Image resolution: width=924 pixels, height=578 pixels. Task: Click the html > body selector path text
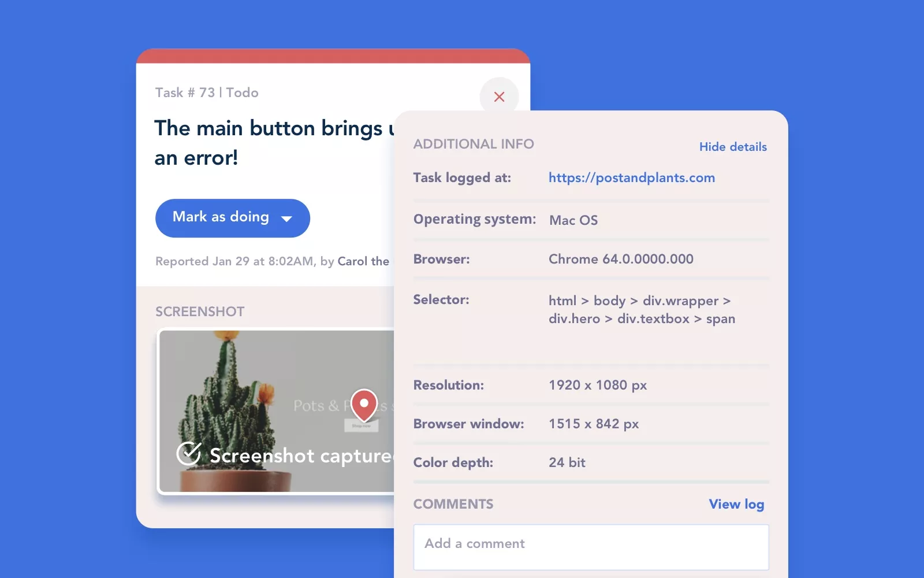[641, 310]
